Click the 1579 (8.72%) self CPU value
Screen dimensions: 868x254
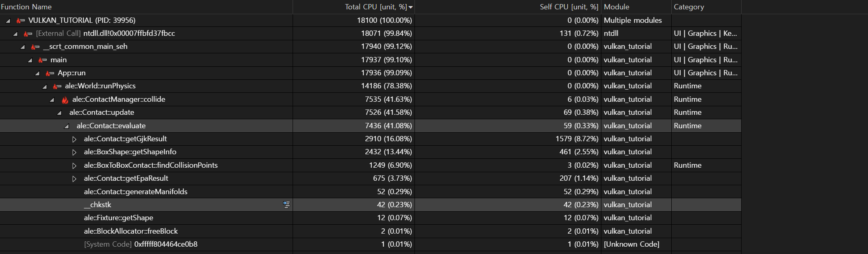(577, 139)
